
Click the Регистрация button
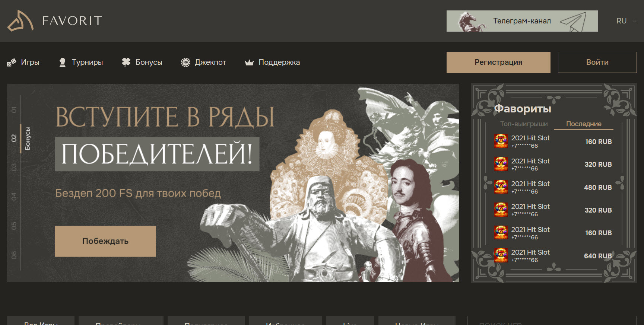(498, 62)
